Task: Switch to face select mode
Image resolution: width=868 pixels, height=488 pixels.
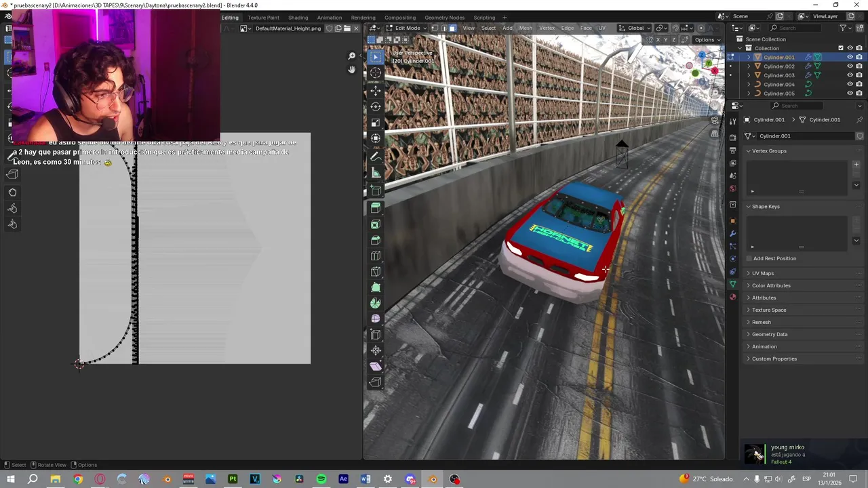Action: [x=452, y=28]
